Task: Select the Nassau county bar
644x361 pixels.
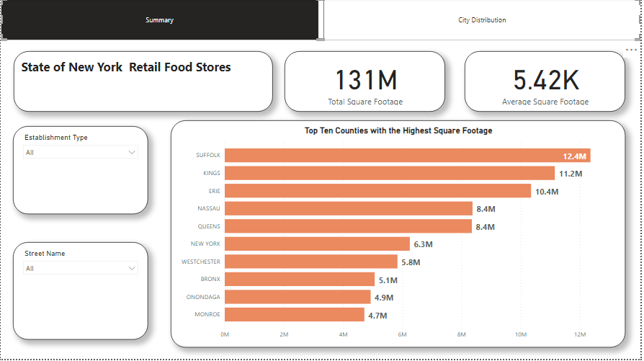Action: (x=348, y=208)
